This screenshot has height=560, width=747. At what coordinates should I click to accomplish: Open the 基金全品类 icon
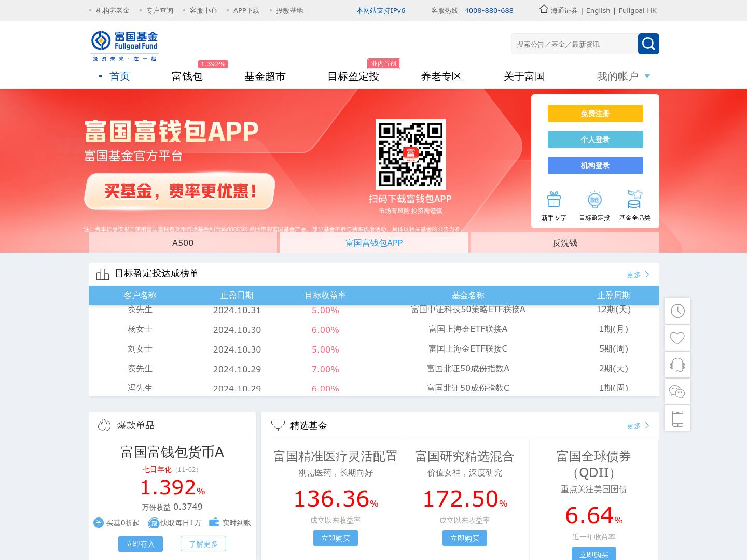pyautogui.click(x=634, y=200)
